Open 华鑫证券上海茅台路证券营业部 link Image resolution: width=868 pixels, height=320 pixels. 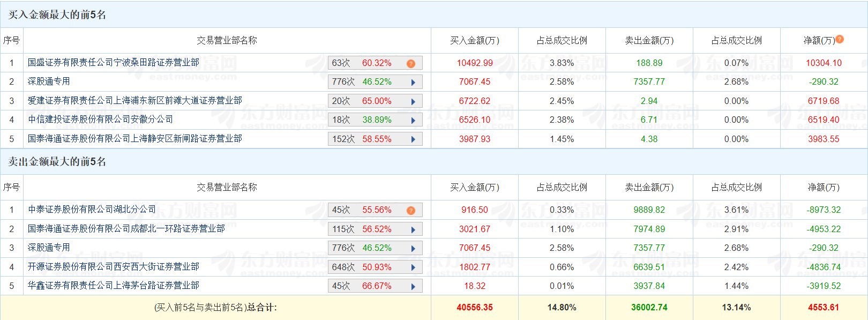(113, 286)
